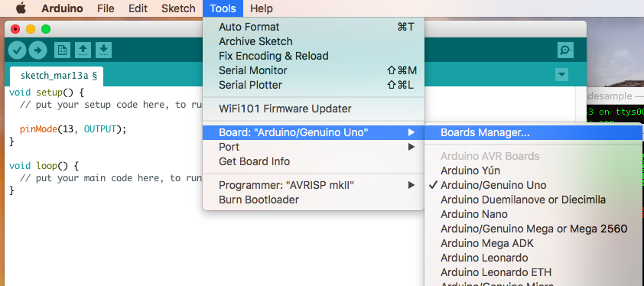
Task: Select the sketch_mar13a tab
Action: [57, 76]
